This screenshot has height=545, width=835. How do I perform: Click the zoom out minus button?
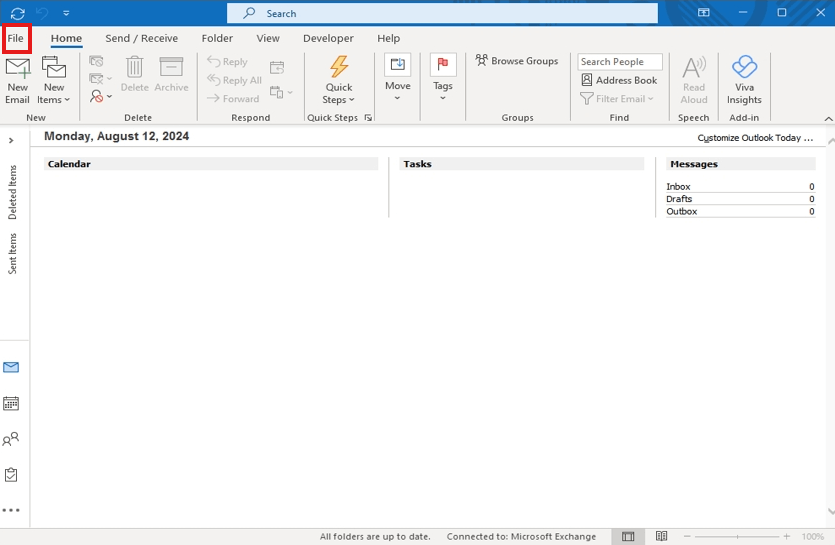pyautogui.click(x=687, y=536)
